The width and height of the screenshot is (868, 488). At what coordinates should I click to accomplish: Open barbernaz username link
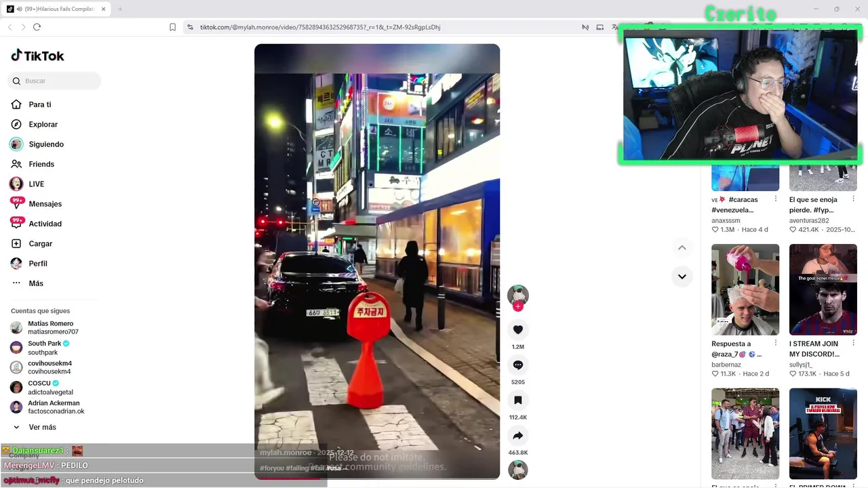point(726,365)
